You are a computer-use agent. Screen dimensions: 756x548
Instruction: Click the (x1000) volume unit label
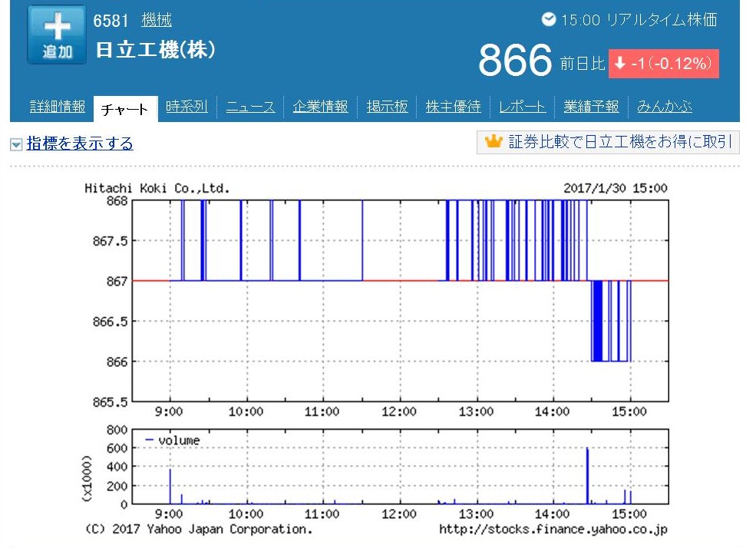click(87, 478)
